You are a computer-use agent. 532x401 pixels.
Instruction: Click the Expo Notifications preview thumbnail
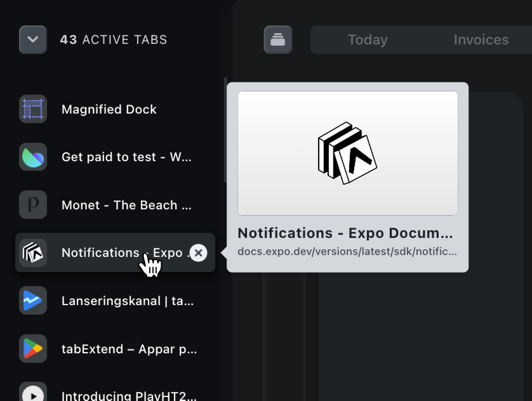[x=347, y=153]
